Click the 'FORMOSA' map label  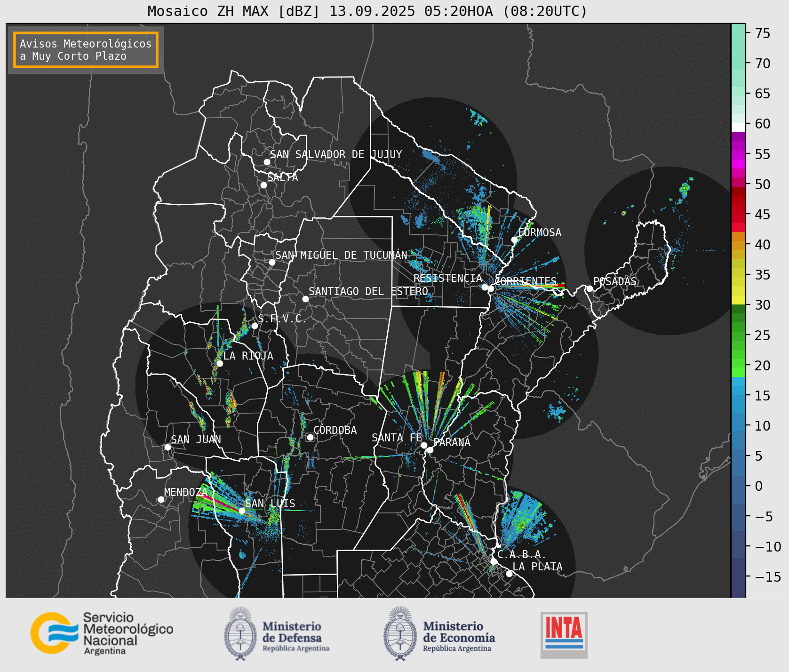(540, 232)
